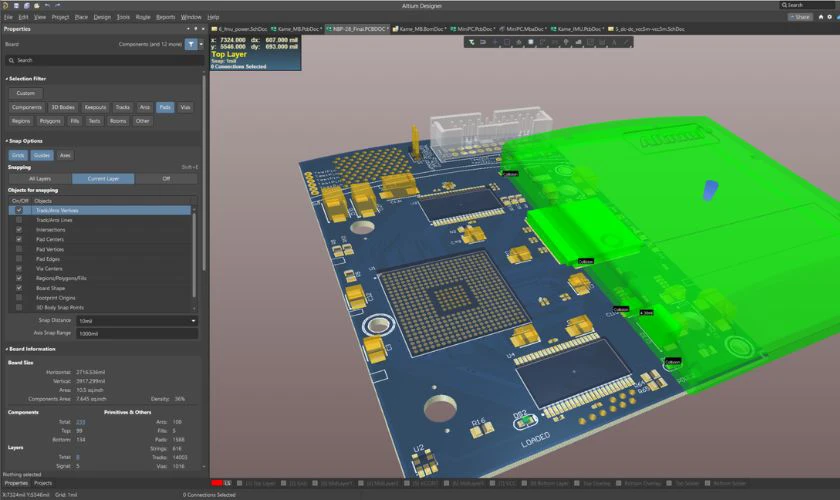Close the Properties panel

(x=202, y=29)
